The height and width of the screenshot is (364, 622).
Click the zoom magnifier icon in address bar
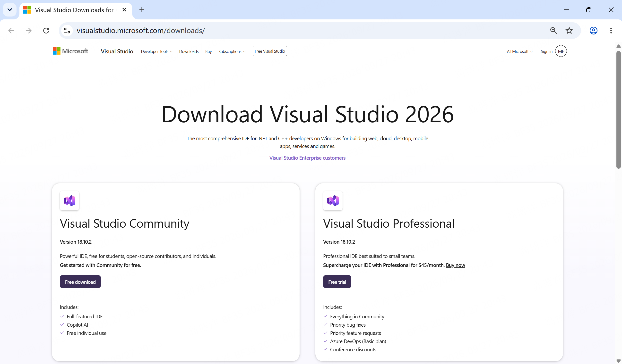[x=554, y=31]
